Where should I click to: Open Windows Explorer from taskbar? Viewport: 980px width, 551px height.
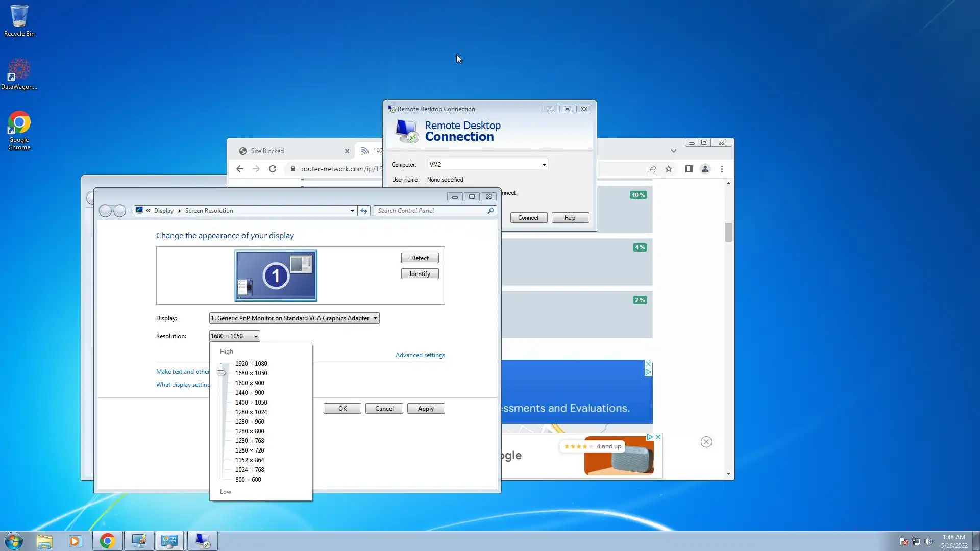44,541
